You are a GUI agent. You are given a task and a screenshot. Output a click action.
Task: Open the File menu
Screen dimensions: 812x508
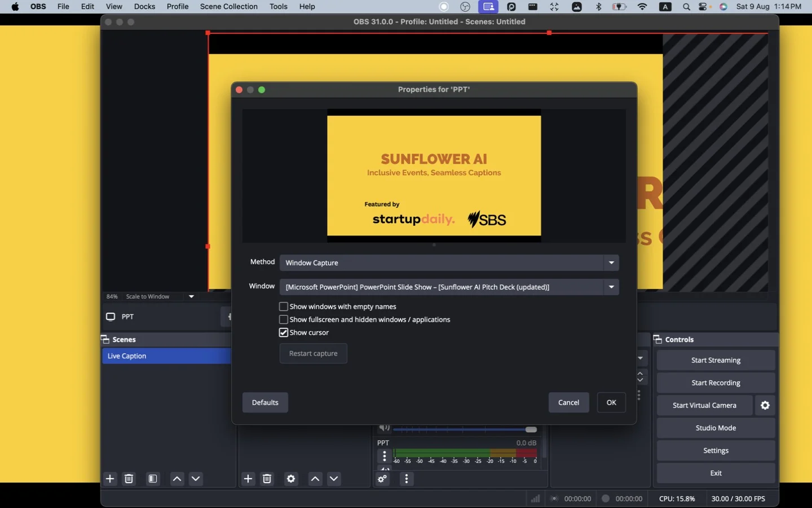[x=63, y=7]
